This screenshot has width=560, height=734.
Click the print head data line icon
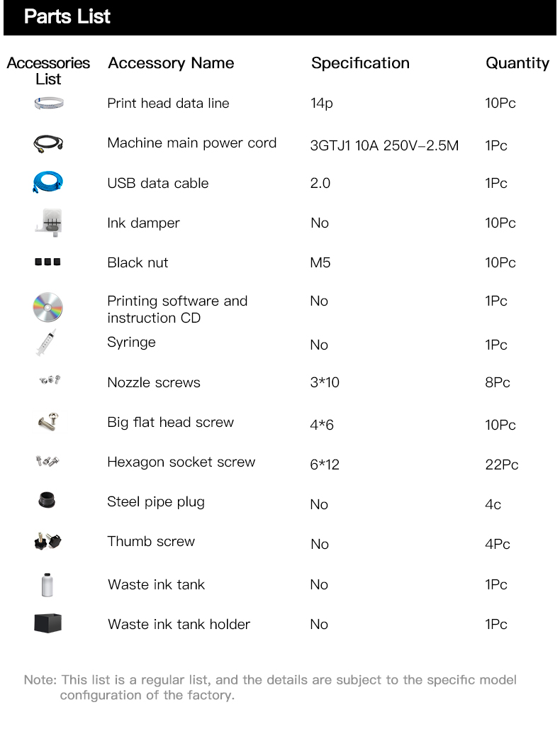[x=48, y=104]
